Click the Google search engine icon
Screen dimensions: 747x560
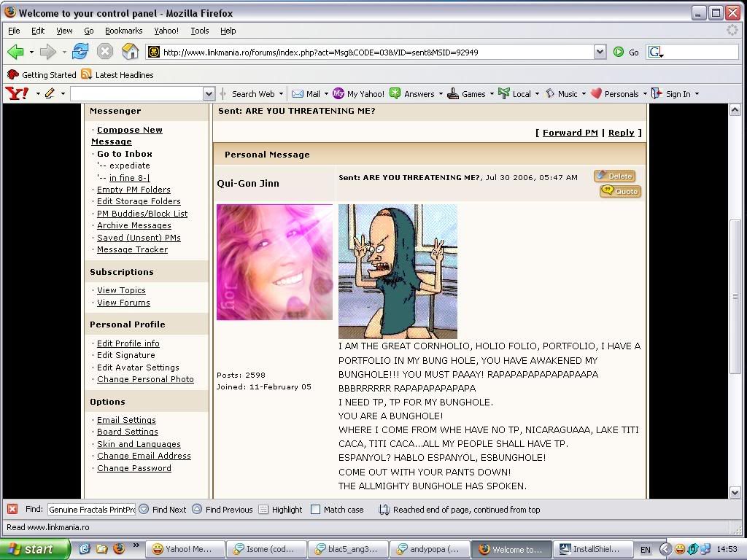tap(656, 52)
